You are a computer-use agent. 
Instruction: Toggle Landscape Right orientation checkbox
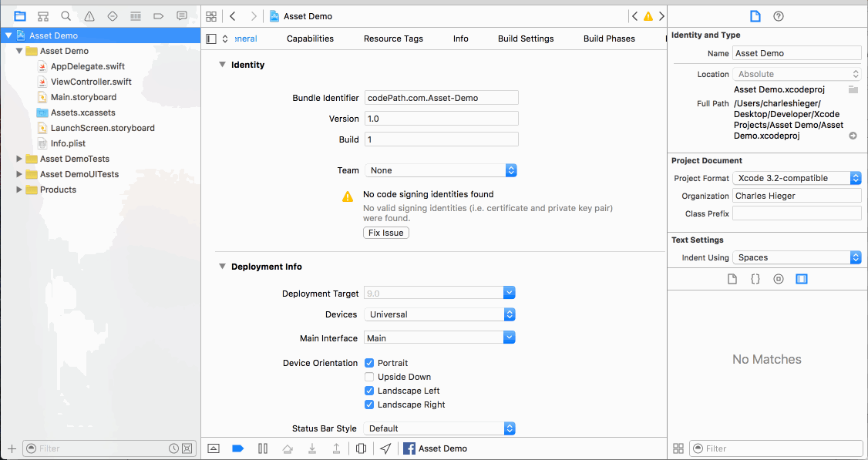369,405
